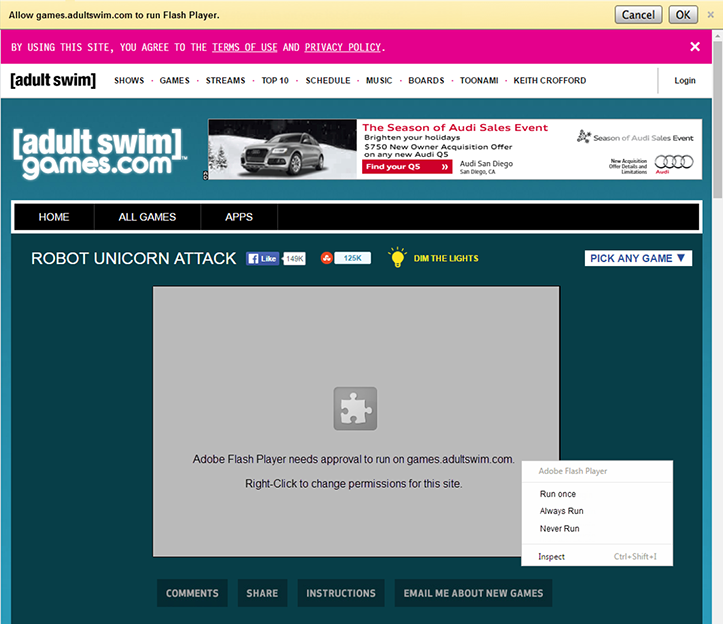Image resolution: width=723 pixels, height=624 pixels.
Task: Click the Find your Q5 ad button
Action: pos(407,166)
